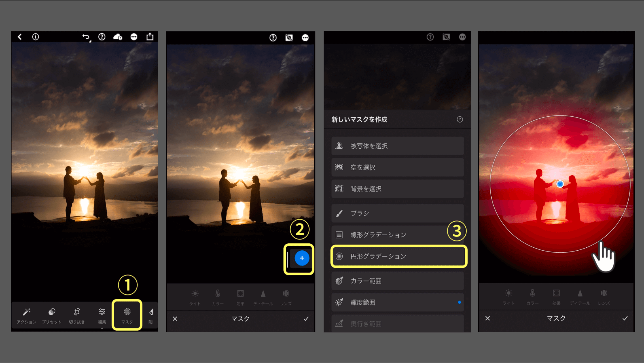This screenshot has height=363, width=644.
Task: Cancel the mask with the X button in the second screen
Action: point(175,319)
